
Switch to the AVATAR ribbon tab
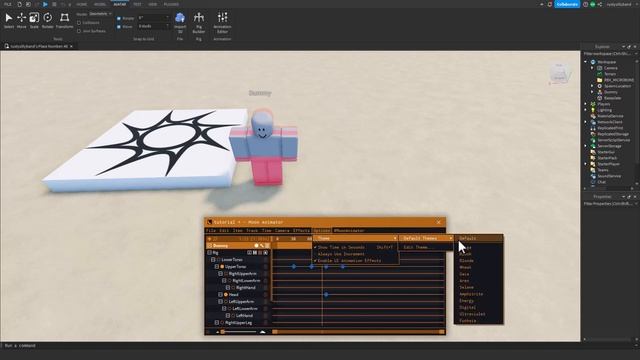tap(120, 4)
